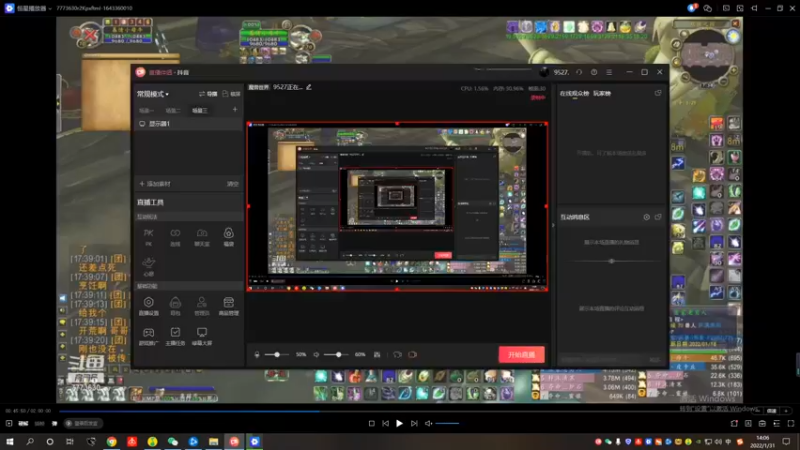Open the Windows Start menu
This screenshot has width=800, height=450.
[10, 442]
